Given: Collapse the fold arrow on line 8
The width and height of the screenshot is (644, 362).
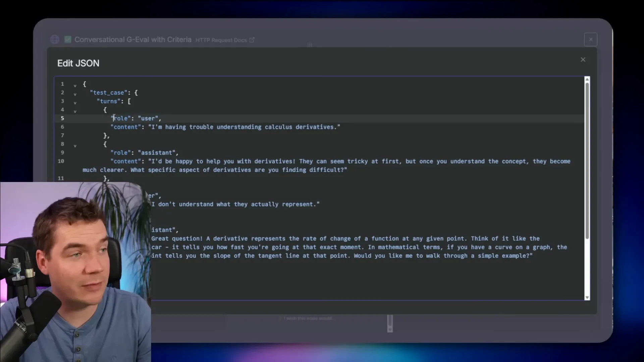Looking at the screenshot, I should [x=75, y=146].
